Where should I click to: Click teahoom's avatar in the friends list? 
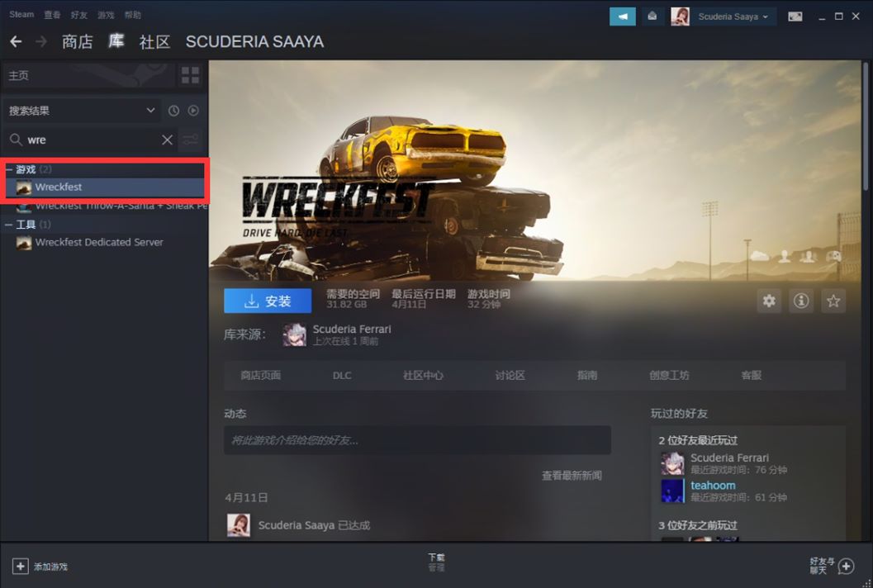[x=672, y=491]
